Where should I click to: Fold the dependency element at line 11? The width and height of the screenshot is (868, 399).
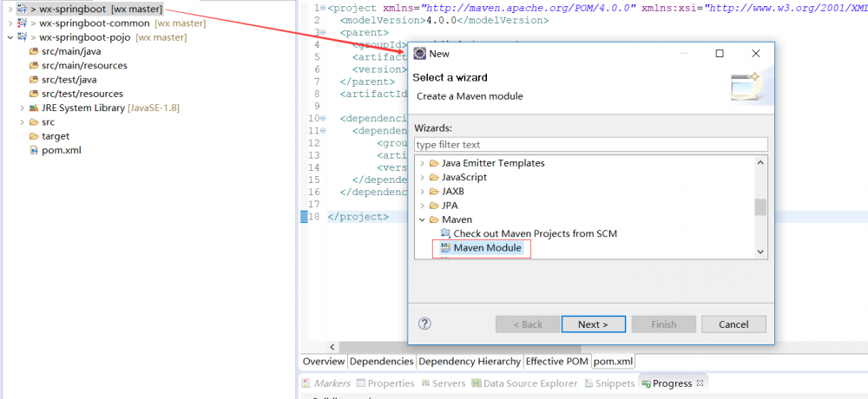point(323,131)
